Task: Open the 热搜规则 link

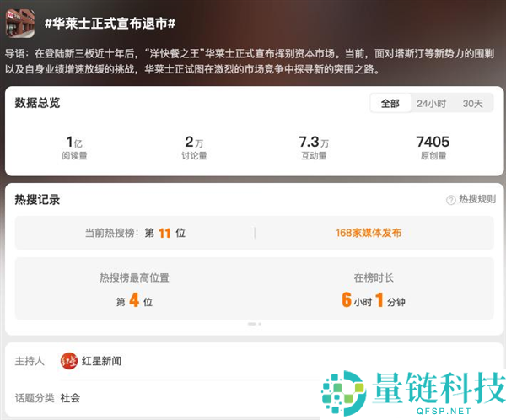Action: [477, 199]
